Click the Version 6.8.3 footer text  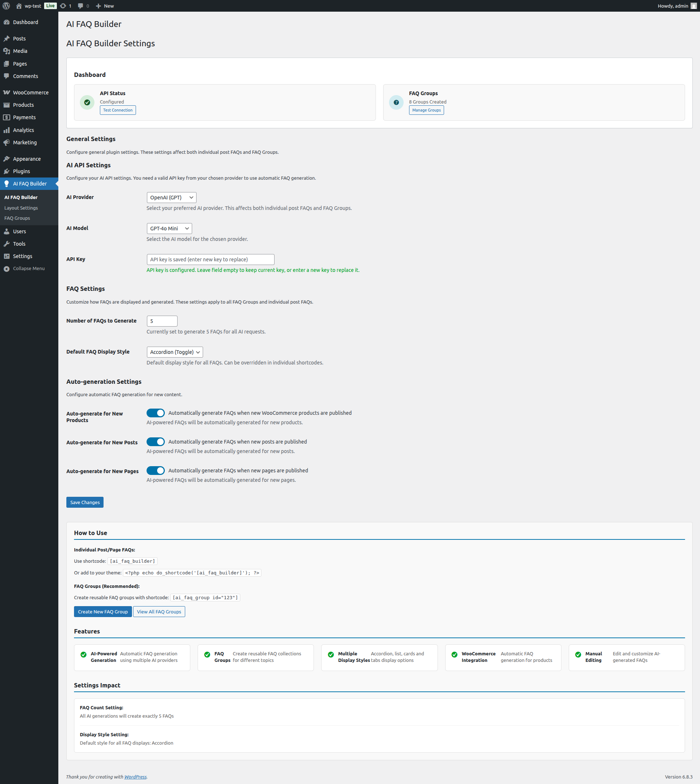(678, 777)
